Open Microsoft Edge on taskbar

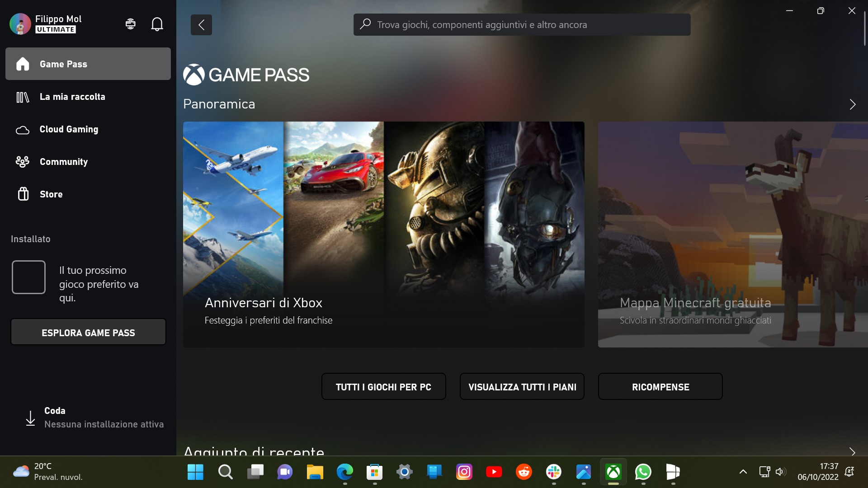pyautogui.click(x=344, y=472)
